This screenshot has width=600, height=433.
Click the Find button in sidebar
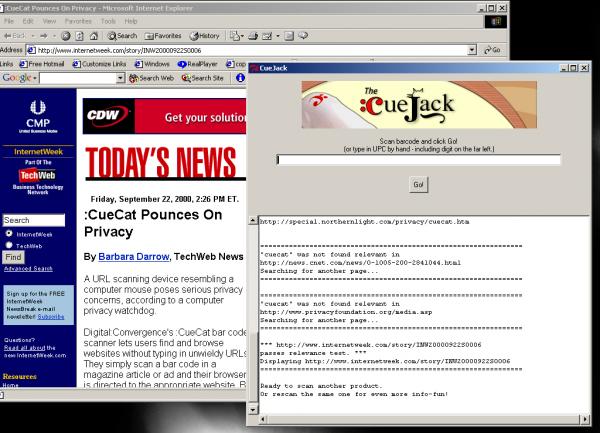click(13, 257)
